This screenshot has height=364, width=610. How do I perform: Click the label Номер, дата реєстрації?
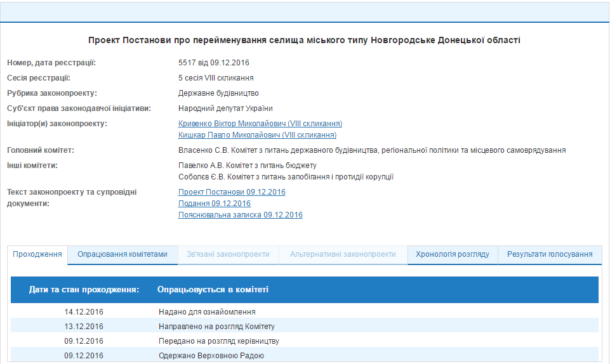coord(51,63)
